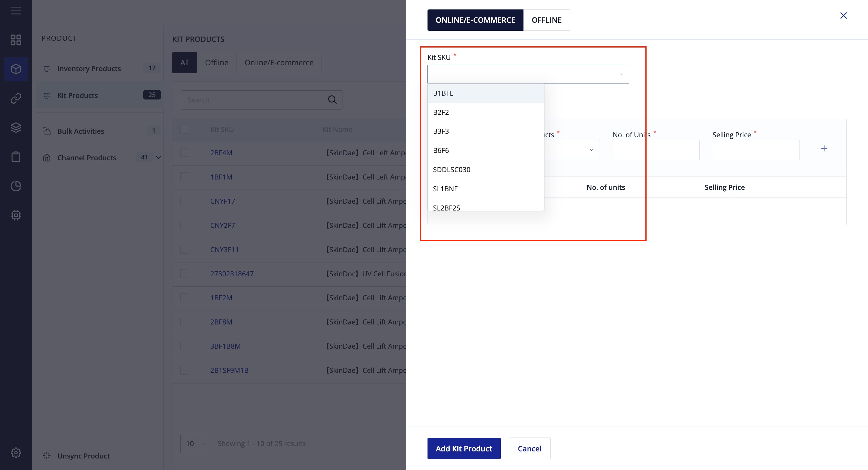Toggle checkbox for kit CNYF17
Image resolution: width=868 pixels, height=470 pixels.
click(185, 201)
